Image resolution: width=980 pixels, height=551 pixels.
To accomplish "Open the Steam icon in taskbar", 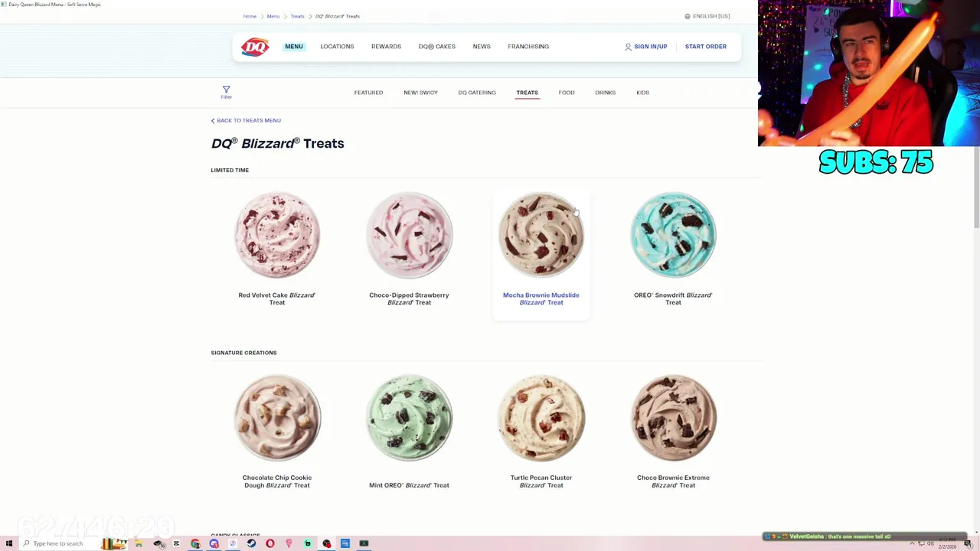I will [251, 543].
